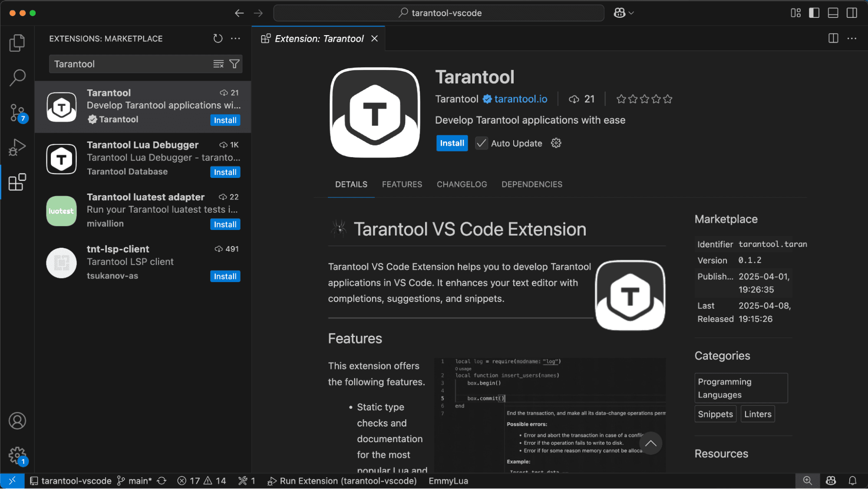
Task: Open the Search view icon
Action: [17, 78]
